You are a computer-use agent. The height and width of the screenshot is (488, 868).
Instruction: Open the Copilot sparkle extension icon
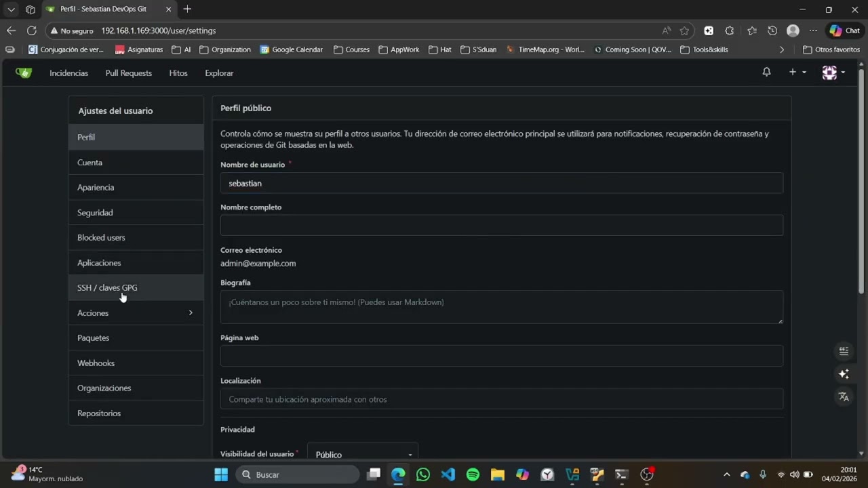tap(709, 30)
